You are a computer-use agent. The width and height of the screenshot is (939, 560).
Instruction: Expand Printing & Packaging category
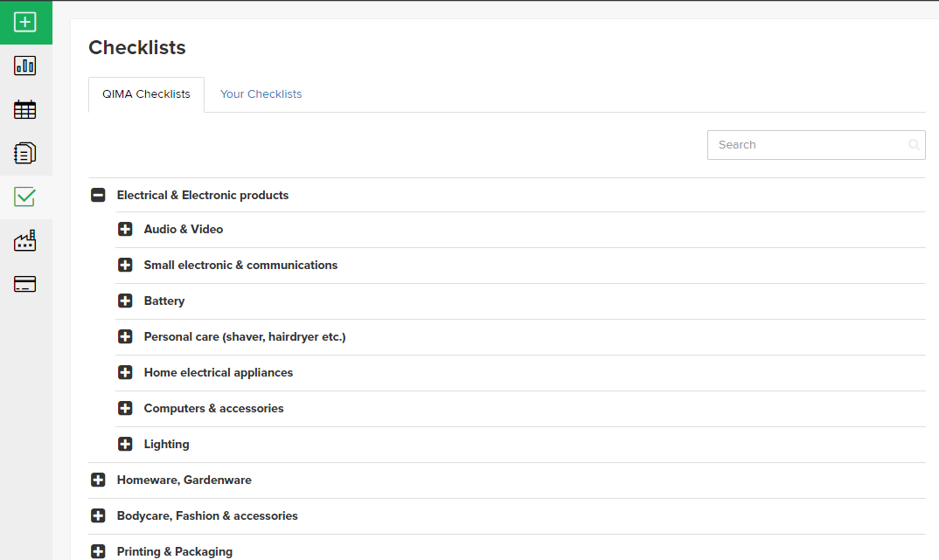98,551
